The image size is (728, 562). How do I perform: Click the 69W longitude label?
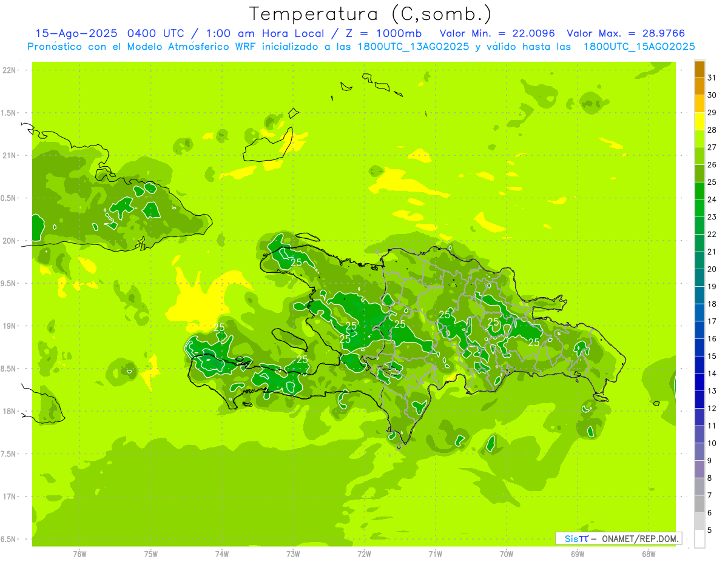pos(577,554)
